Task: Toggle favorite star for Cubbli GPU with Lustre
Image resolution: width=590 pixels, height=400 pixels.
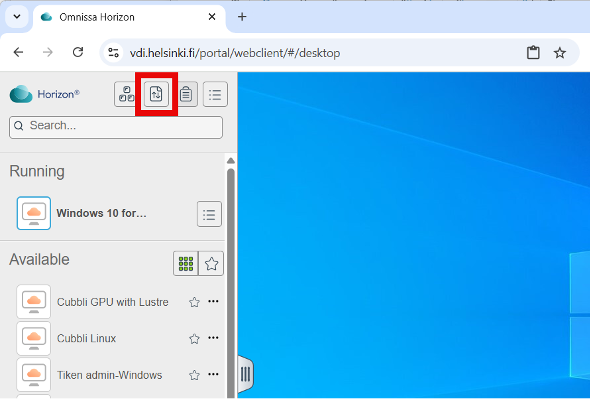Action: [194, 302]
